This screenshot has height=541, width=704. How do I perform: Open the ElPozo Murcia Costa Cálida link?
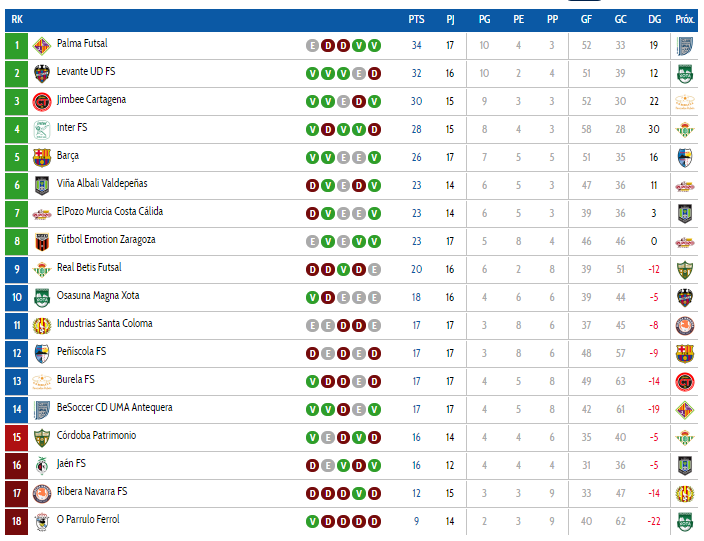pos(110,211)
